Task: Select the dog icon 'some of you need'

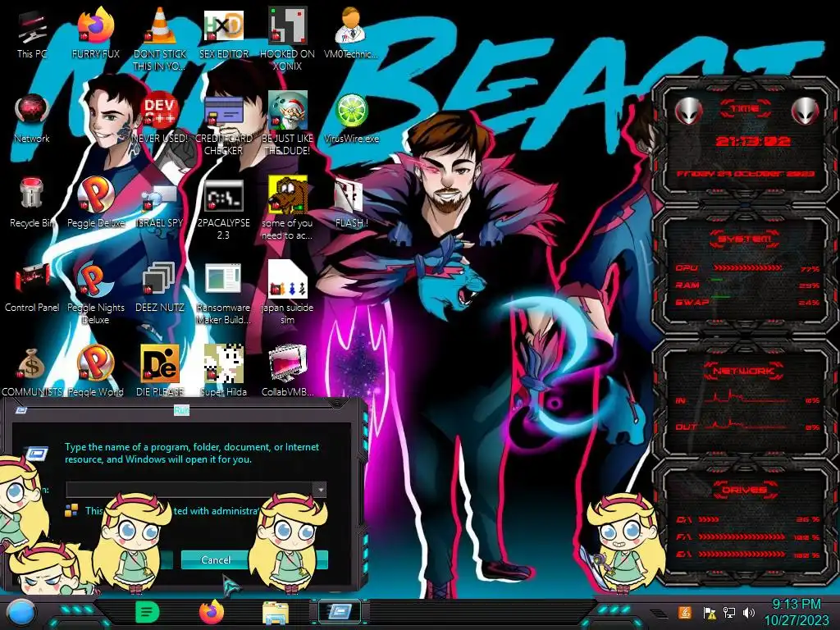Action: 287,194
